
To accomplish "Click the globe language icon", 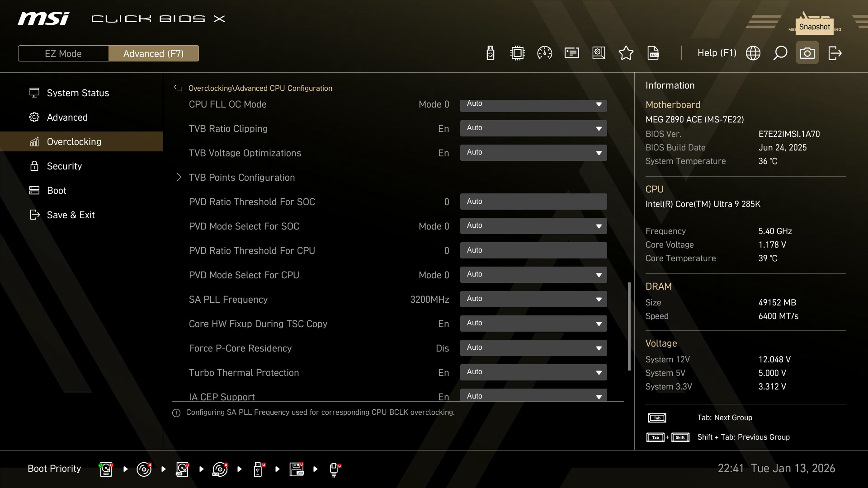I will coord(753,53).
